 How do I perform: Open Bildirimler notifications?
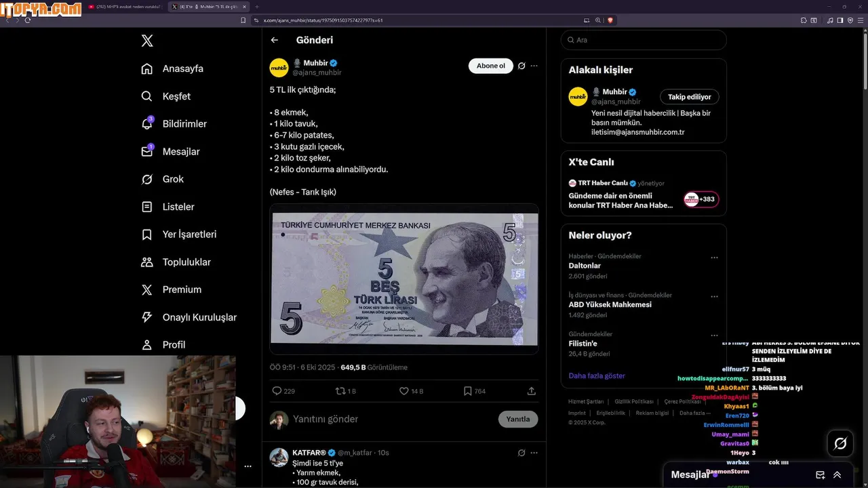(174, 124)
